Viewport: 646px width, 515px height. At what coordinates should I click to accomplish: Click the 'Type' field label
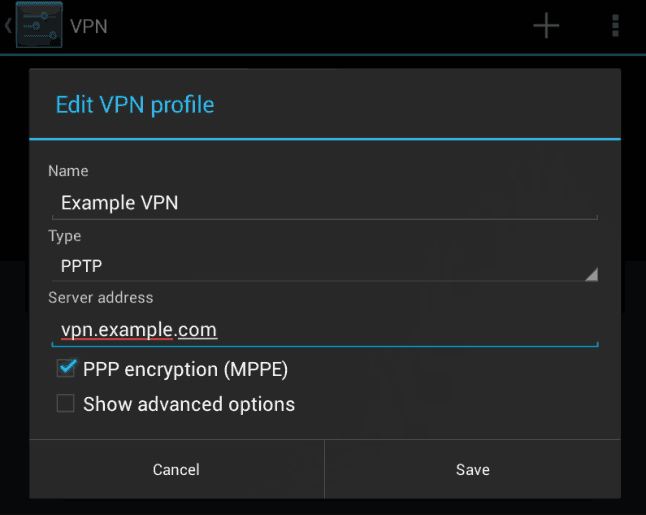(x=65, y=236)
